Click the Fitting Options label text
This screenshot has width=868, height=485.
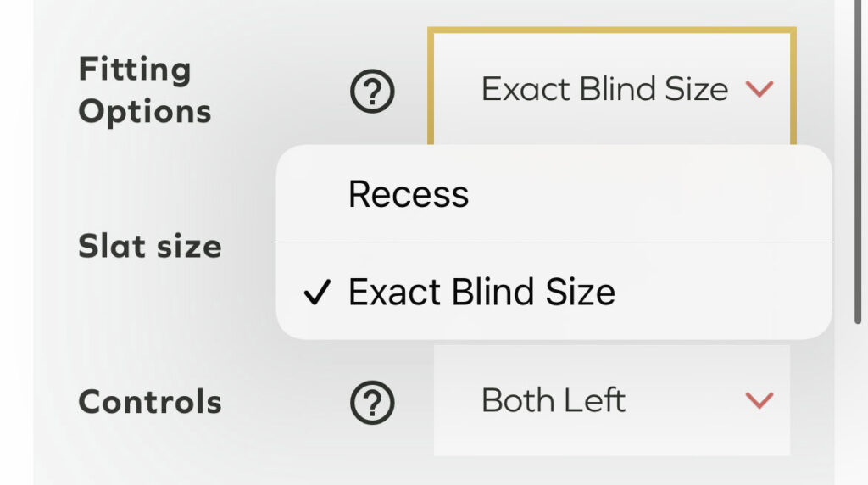(x=144, y=90)
